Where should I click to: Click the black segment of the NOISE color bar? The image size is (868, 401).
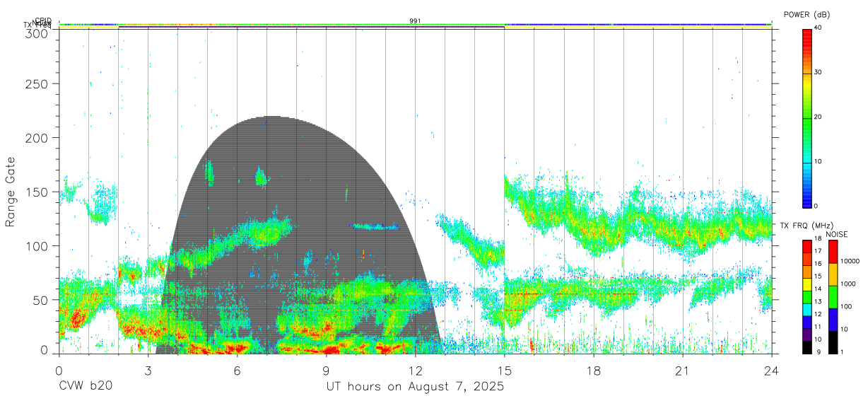click(833, 342)
